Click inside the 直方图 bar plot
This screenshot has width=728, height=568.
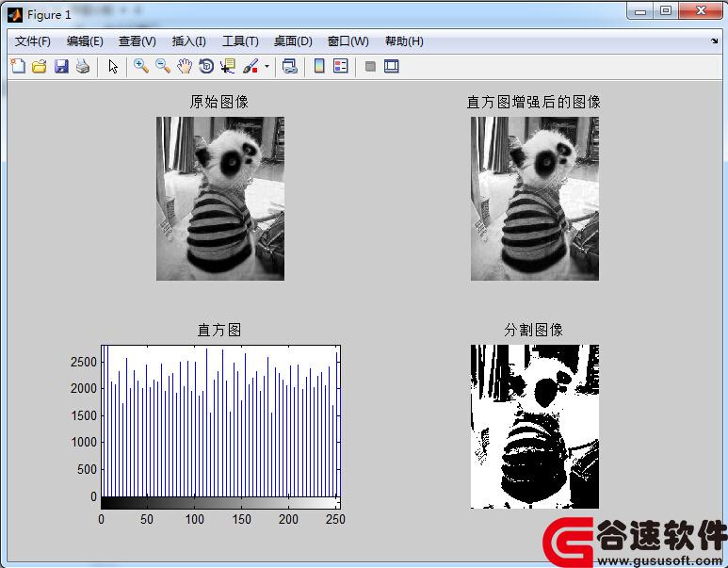click(x=220, y=421)
